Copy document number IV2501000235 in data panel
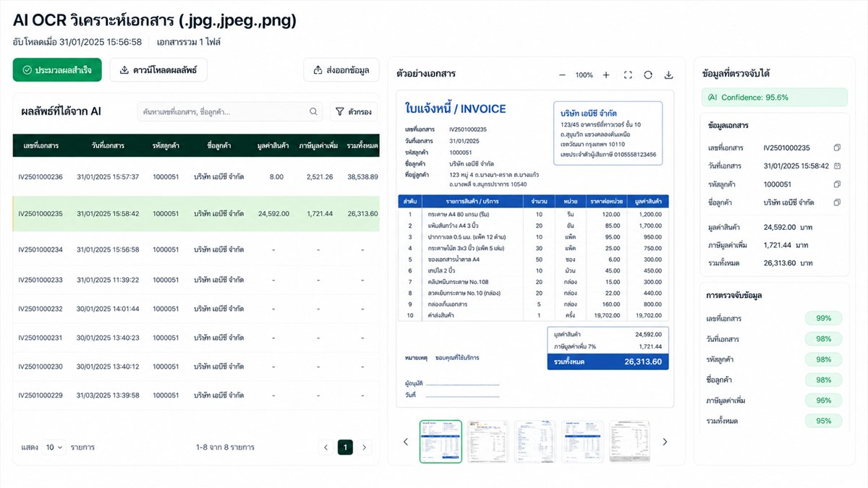Image resolution: width=868 pixels, height=488 pixels. [x=837, y=147]
